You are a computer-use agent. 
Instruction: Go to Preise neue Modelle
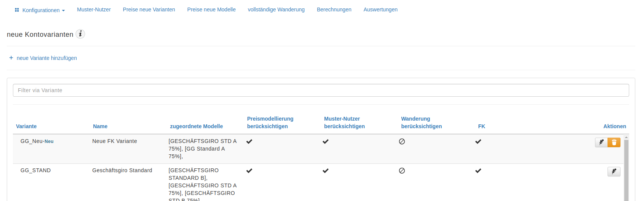[x=212, y=9]
